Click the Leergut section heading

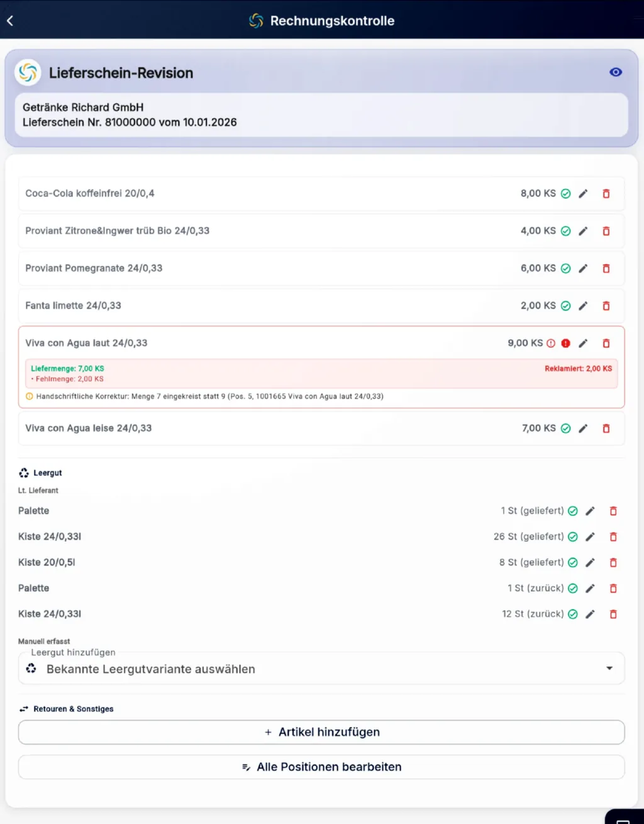click(x=47, y=473)
